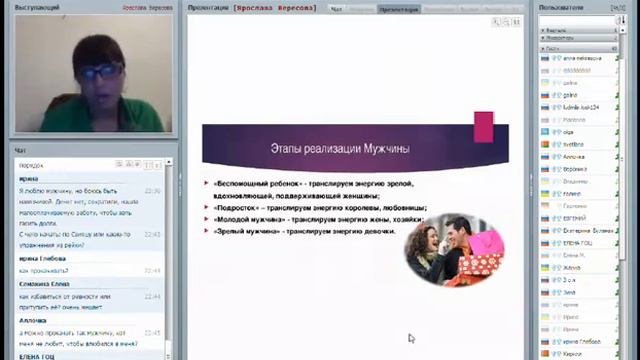The height and width of the screenshot is (360, 640).
Task: Click the speaker webcam video
Action: tap(93, 73)
